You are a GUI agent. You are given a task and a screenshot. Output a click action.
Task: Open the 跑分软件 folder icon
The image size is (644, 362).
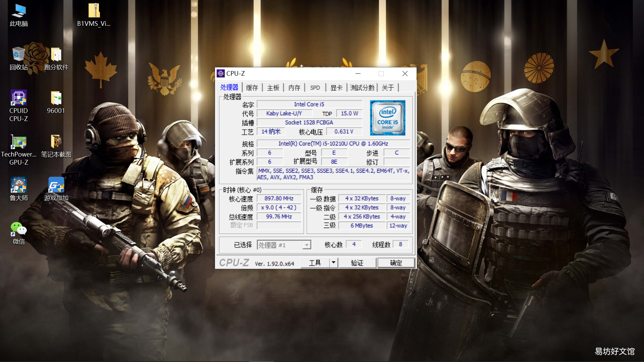[56, 59]
